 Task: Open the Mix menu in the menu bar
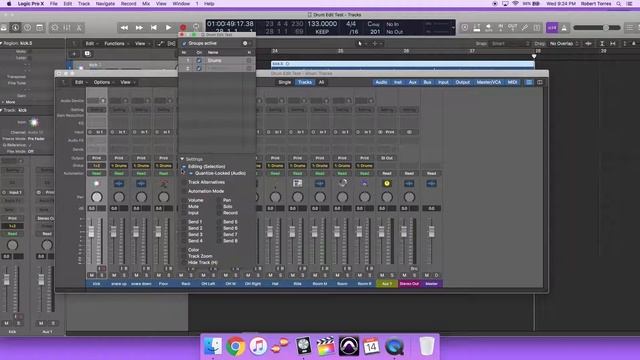(x=146, y=4)
